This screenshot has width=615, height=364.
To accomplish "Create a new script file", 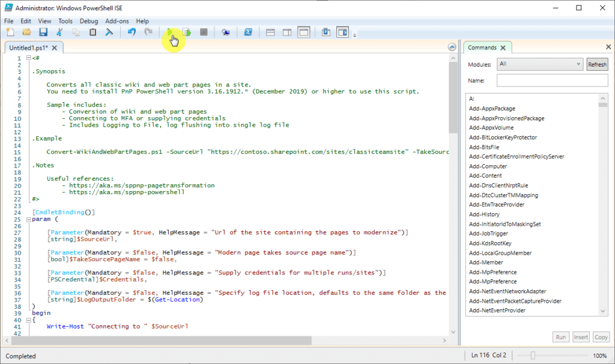I will (x=10, y=32).
